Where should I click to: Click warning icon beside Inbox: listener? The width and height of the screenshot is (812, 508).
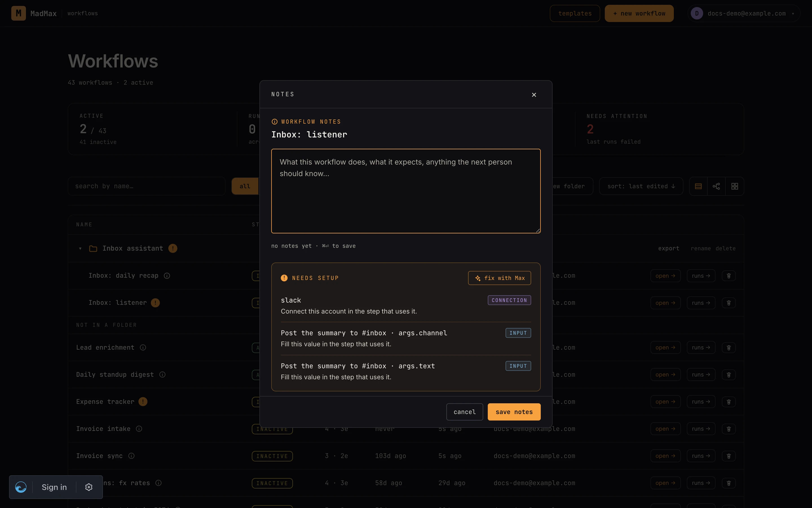point(155,303)
